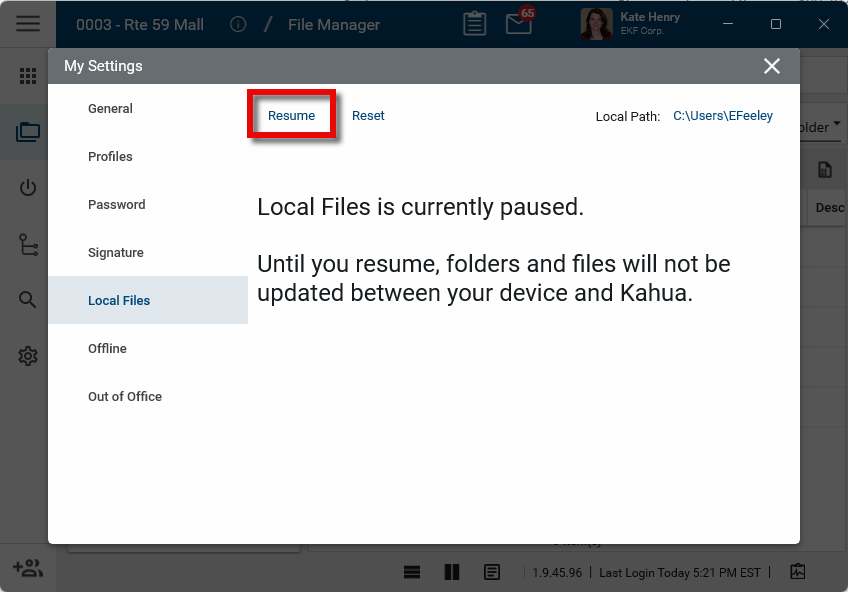
Task: Switch to the General settings tab
Action: (110, 109)
